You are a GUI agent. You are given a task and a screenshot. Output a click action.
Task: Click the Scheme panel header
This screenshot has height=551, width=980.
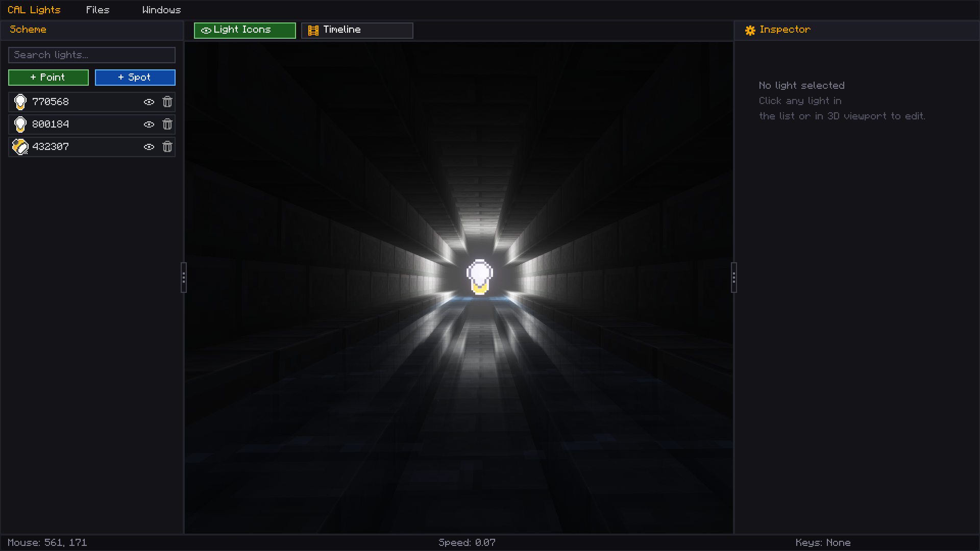point(92,30)
